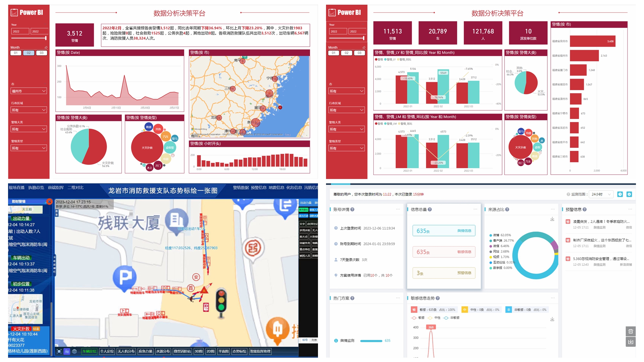Click the 635条 敏感信息 card

[444, 252]
